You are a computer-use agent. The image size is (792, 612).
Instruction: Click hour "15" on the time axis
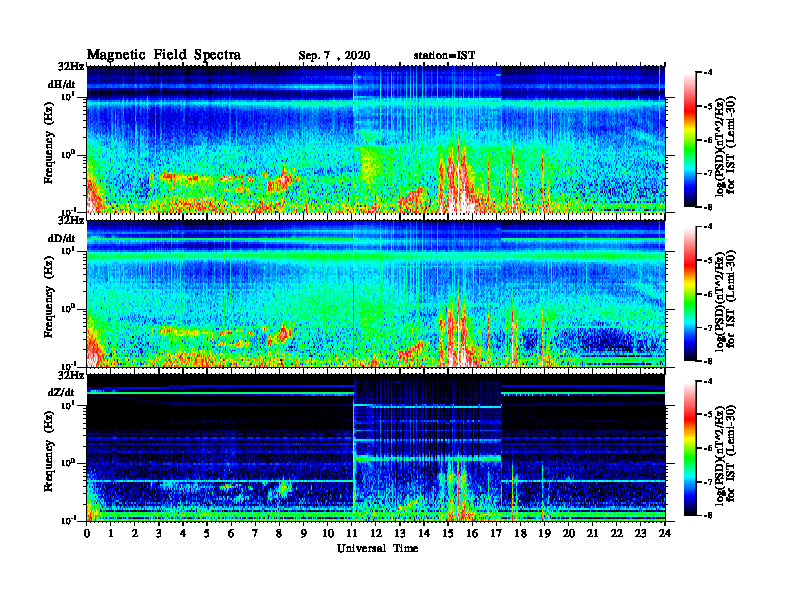pyautogui.click(x=448, y=533)
